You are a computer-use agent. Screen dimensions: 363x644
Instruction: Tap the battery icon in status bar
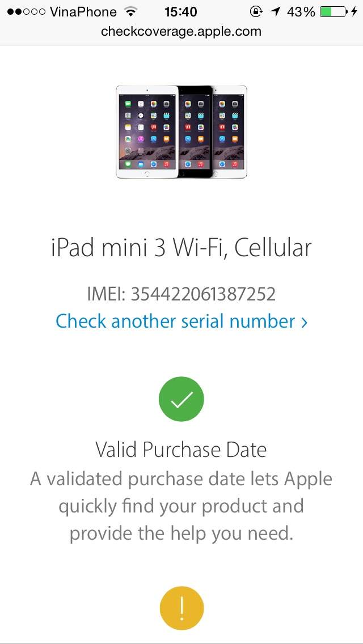333,12
